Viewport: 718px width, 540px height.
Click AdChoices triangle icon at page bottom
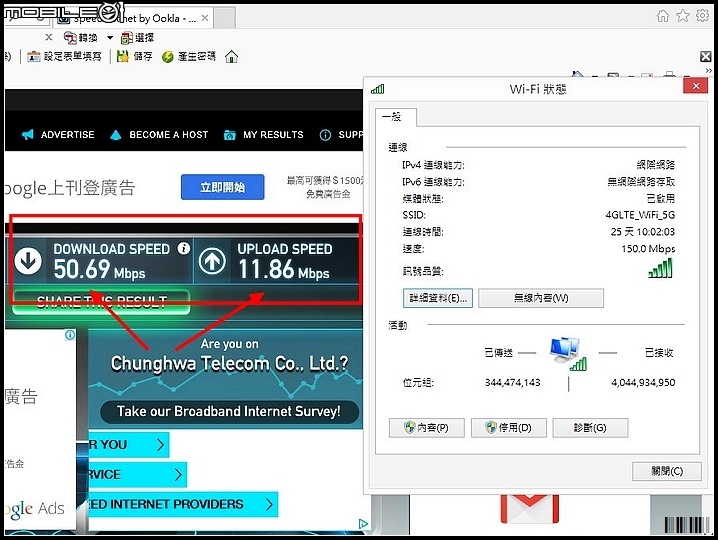pyautogui.click(x=363, y=524)
